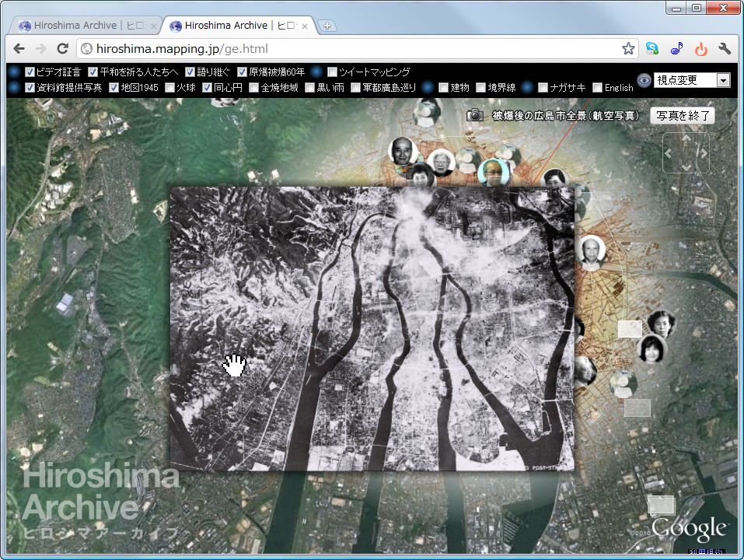
Task: Toggle 平和を祈る人たちへ checkbox
Action: tap(93, 72)
